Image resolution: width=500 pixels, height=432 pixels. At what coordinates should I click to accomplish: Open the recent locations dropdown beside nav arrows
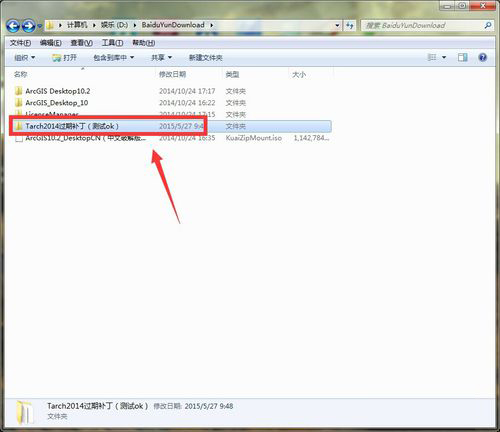pos(40,26)
